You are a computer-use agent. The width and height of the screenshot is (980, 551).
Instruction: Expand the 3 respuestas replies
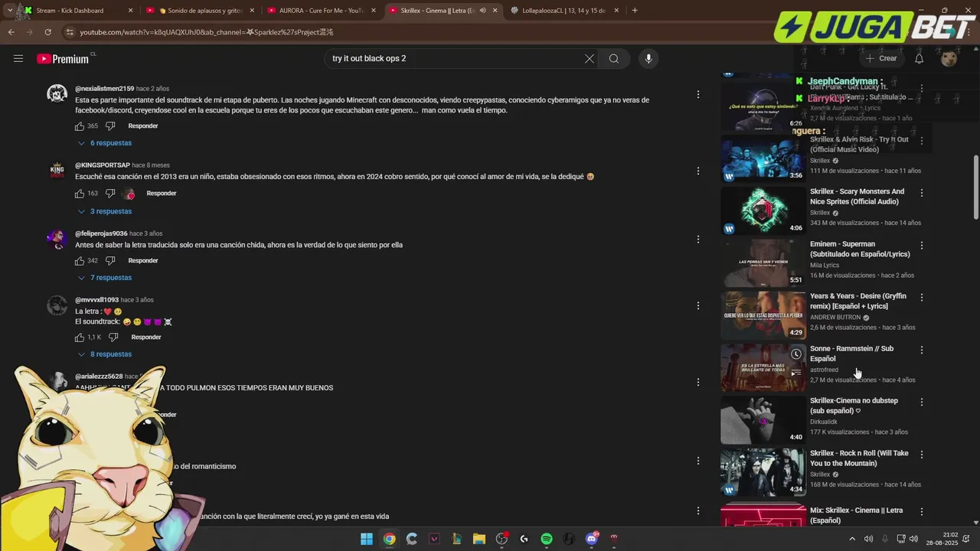(x=105, y=211)
